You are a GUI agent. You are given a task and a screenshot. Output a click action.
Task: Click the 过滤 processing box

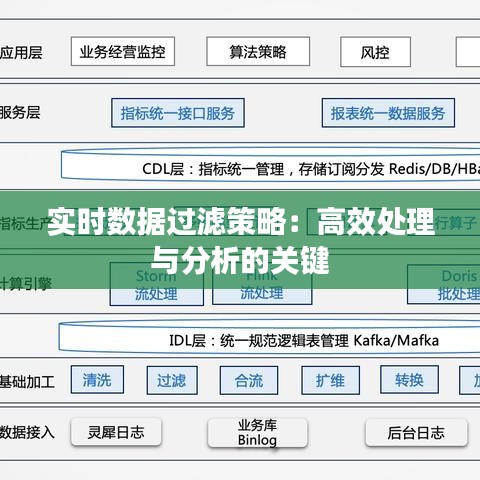172,380
